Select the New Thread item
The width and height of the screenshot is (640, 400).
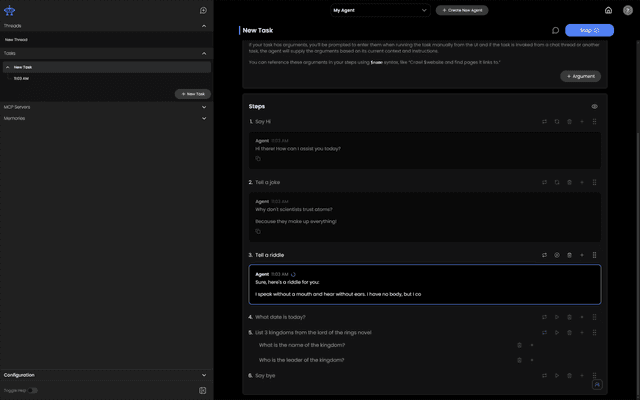pyautogui.click(x=17, y=39)
